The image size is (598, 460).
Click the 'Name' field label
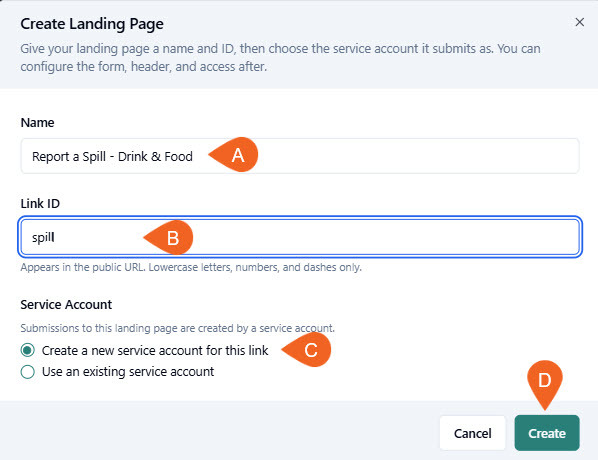pos(37,122)
